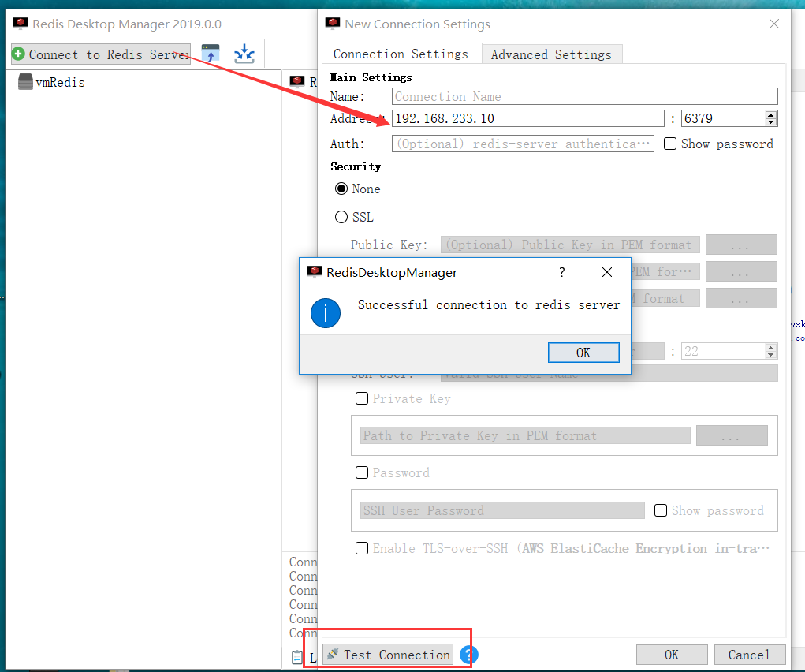Enable TLS-over-SSH checkbox
The height and width of the screenshot is (672, 805).
[x=362, y=548]
